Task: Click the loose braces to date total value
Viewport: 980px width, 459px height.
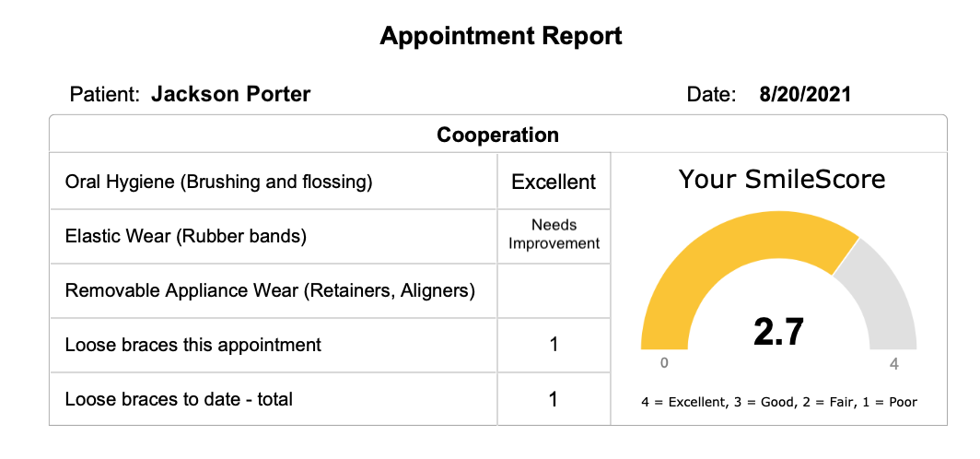Action: (x=554, y=399)
